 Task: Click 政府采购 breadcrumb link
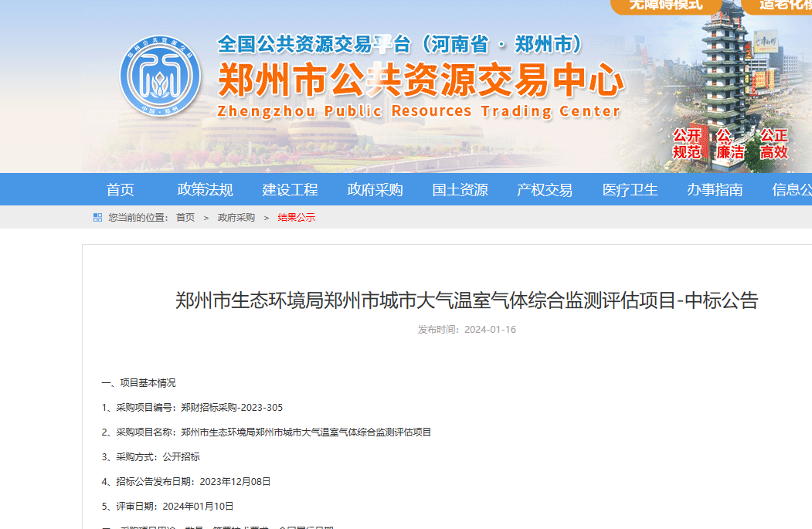click(236, 218)
